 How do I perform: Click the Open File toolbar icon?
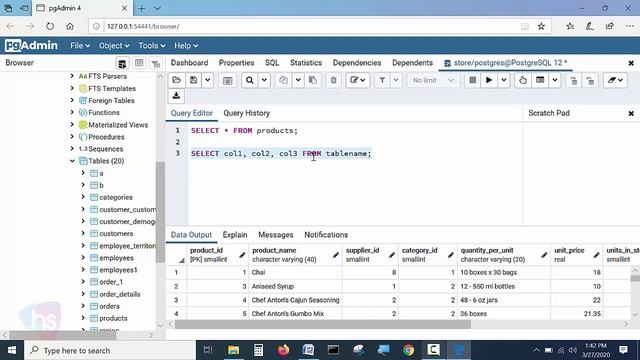point(176,80)
